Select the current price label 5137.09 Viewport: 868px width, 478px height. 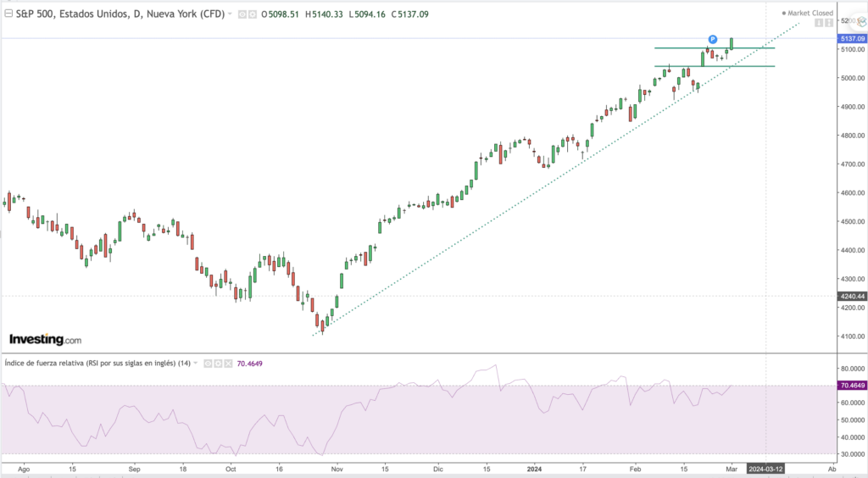tap(850, 39)
